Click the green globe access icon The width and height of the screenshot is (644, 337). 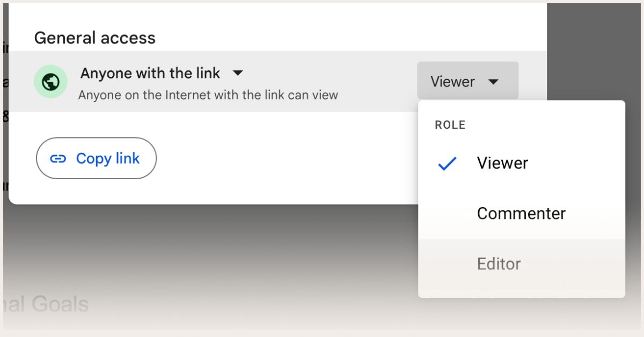point(50,82)
